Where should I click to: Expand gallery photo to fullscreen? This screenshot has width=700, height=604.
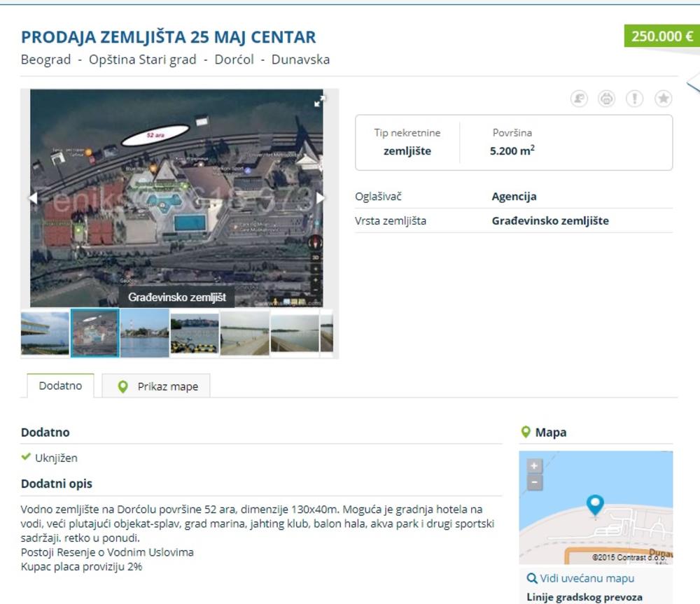tap(319, 101)
